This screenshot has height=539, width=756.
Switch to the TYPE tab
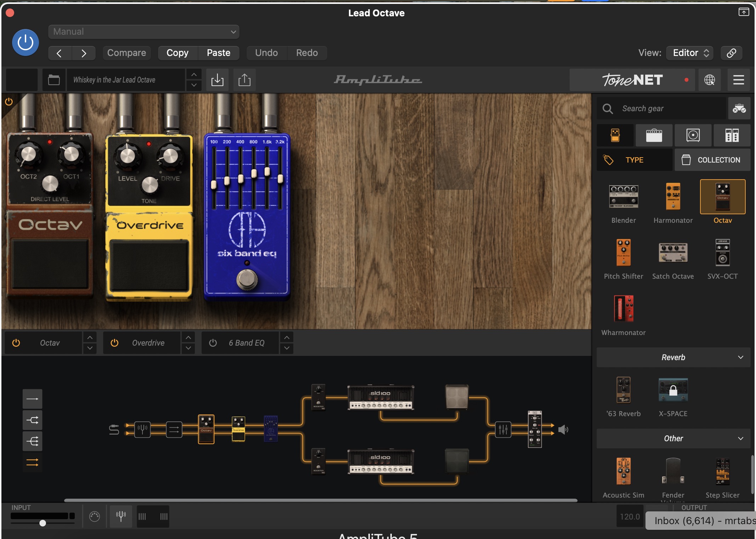coord(634,160)
